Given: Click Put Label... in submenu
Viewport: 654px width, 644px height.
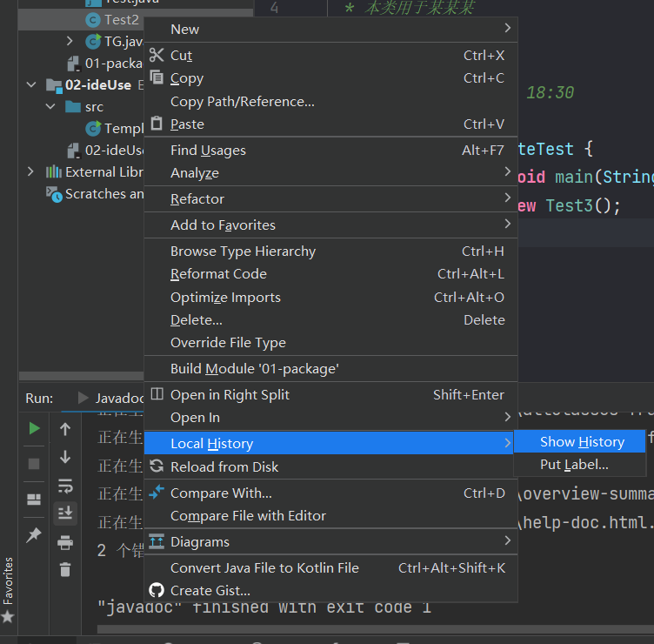Looking at the screenshot, I should (x=580, y=464).
